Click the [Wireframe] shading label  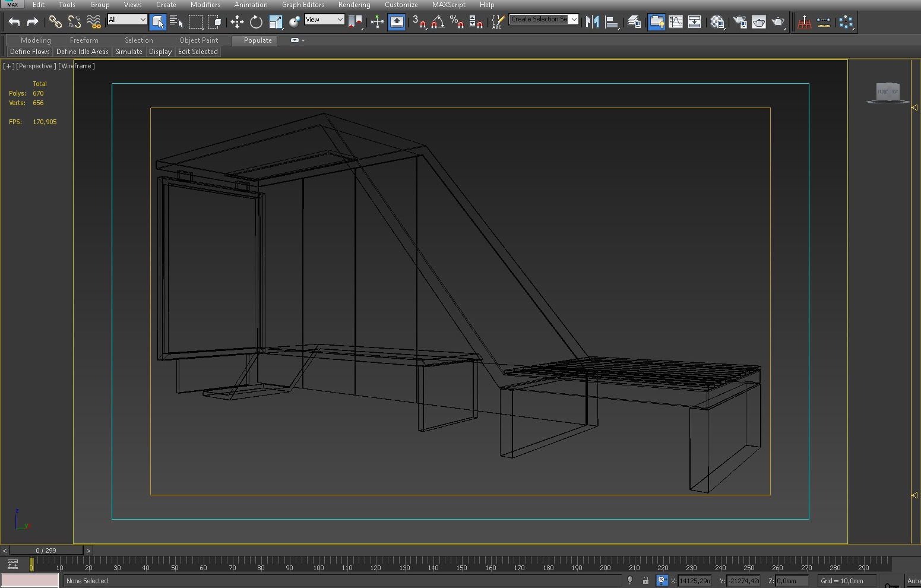77,66
